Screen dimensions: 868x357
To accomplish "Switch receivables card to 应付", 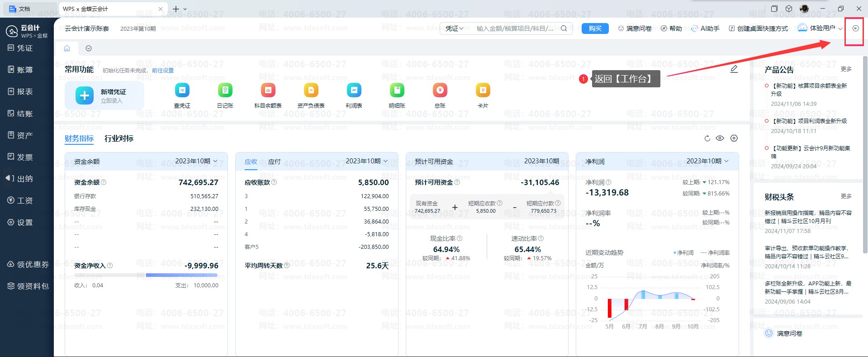I will click(x=274, y=162).
